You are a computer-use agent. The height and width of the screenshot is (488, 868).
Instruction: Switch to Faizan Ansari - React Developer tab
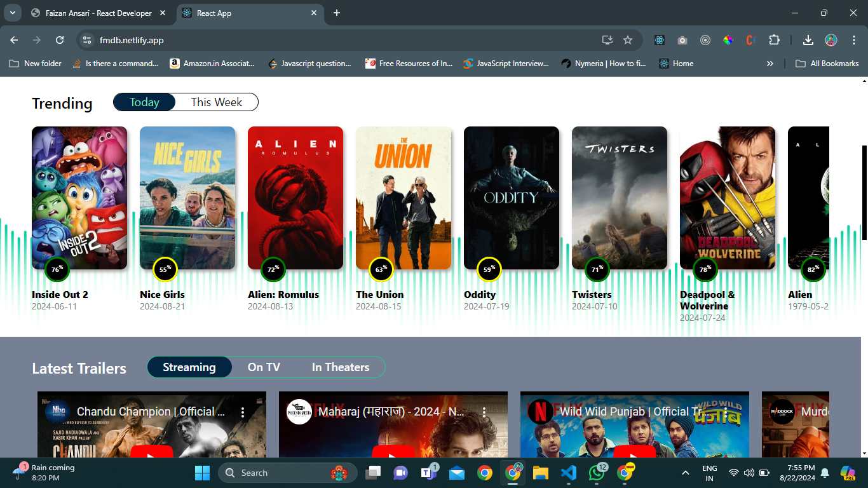(x=98, y=13)
